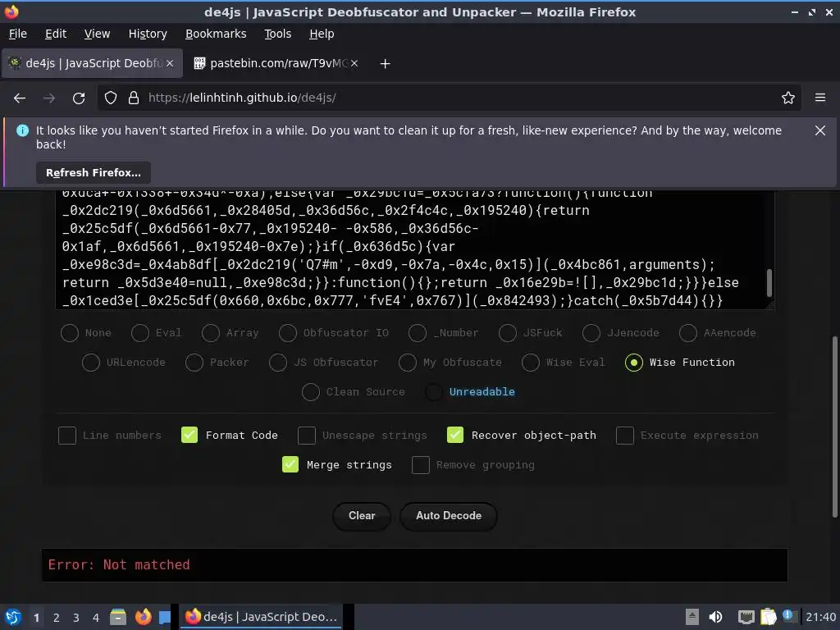Uncheck Recover object-path checkbox
The height and width of the screenshot is (630, 840).
click(x=455, y=435)
